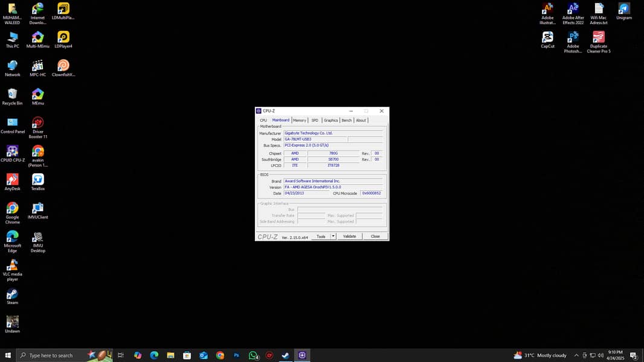Open the Control Panel desktop icon
This screenshot has width=644, height=362.
(x=12, y=125)
